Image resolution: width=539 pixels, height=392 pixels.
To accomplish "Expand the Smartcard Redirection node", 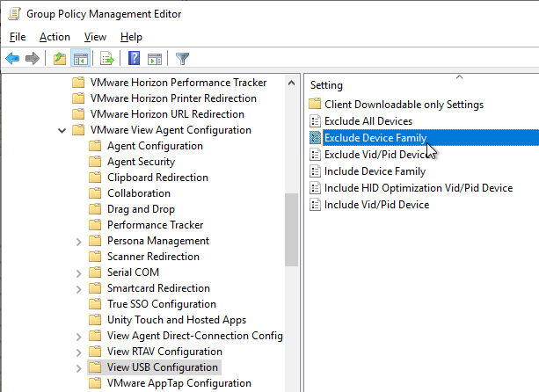I will point(79,289).
